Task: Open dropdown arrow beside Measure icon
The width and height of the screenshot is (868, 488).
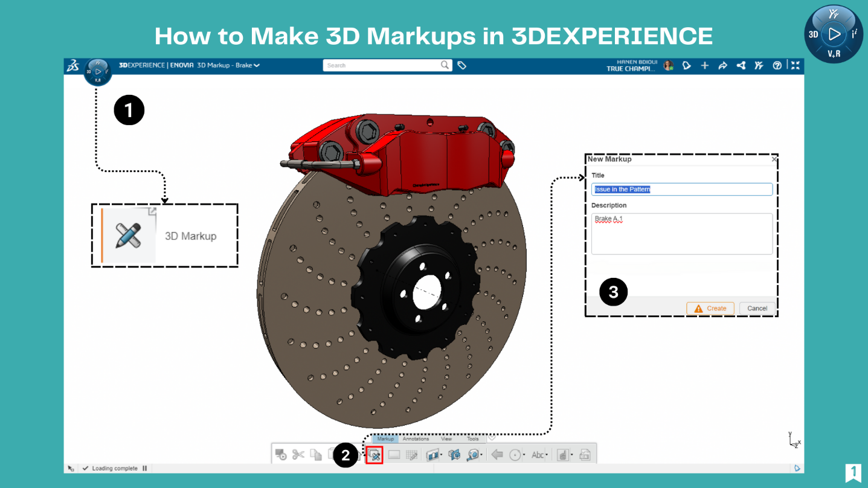Action: coord(482,455)
